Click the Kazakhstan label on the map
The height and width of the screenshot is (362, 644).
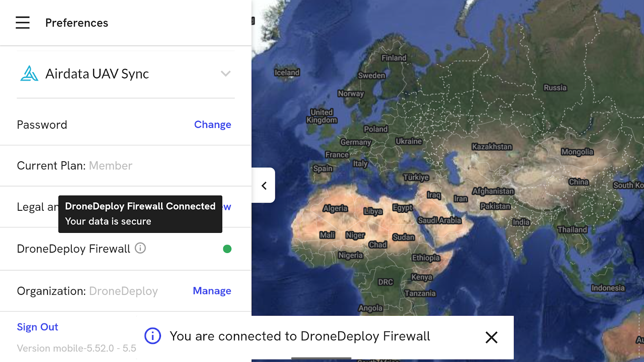coord(492,146)
